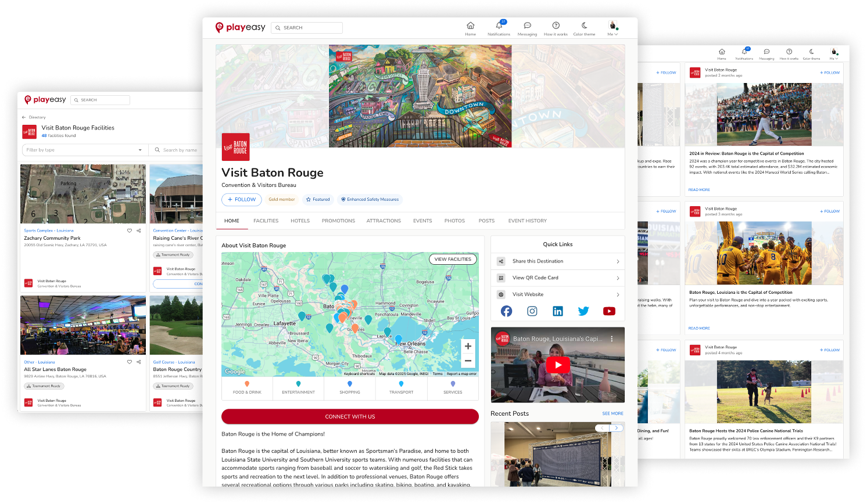Image resolution: width=867 pixels, height=504 pixels.
Task: Select the HOME tab
Action: (x=232, y=221)
